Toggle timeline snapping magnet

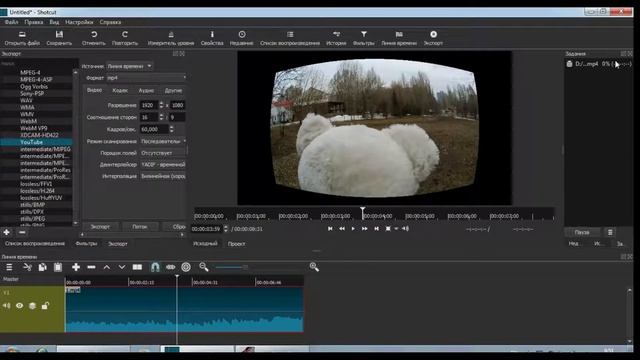point(155,267)
